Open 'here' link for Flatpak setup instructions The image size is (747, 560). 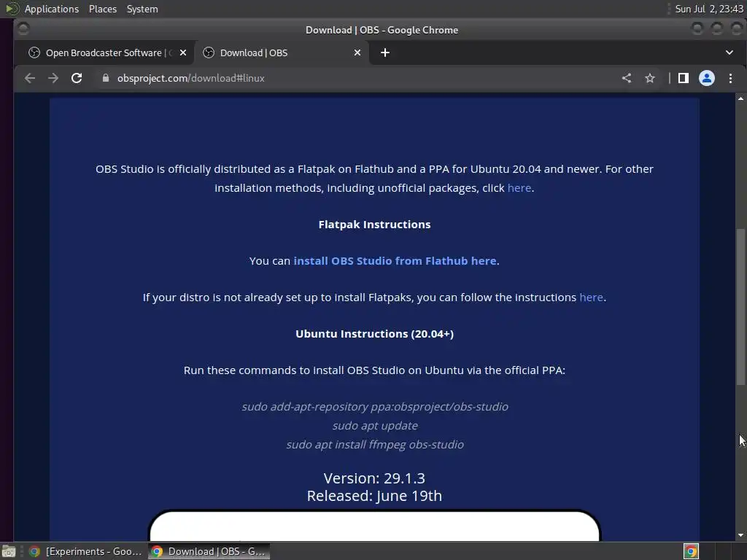pos(591,297)
